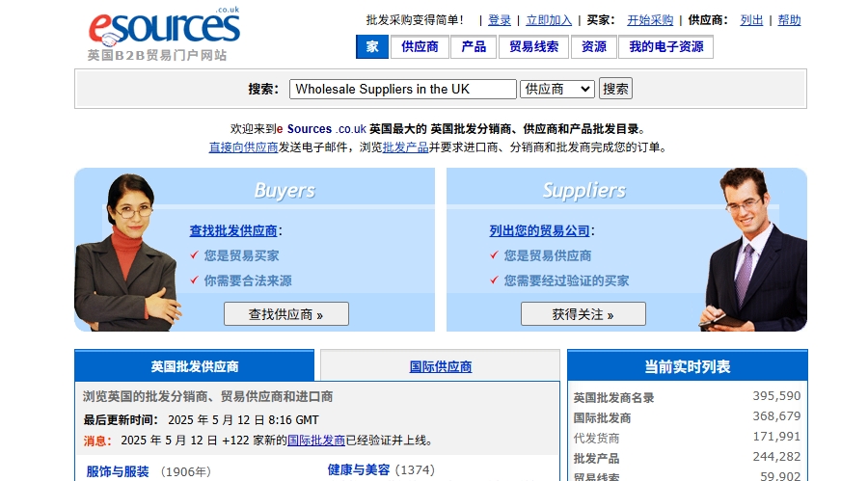Image resolution: width=868 pixels, height=481 pixels.
Task: Click the 搜索 search button
Action: (x=615, y=89)
